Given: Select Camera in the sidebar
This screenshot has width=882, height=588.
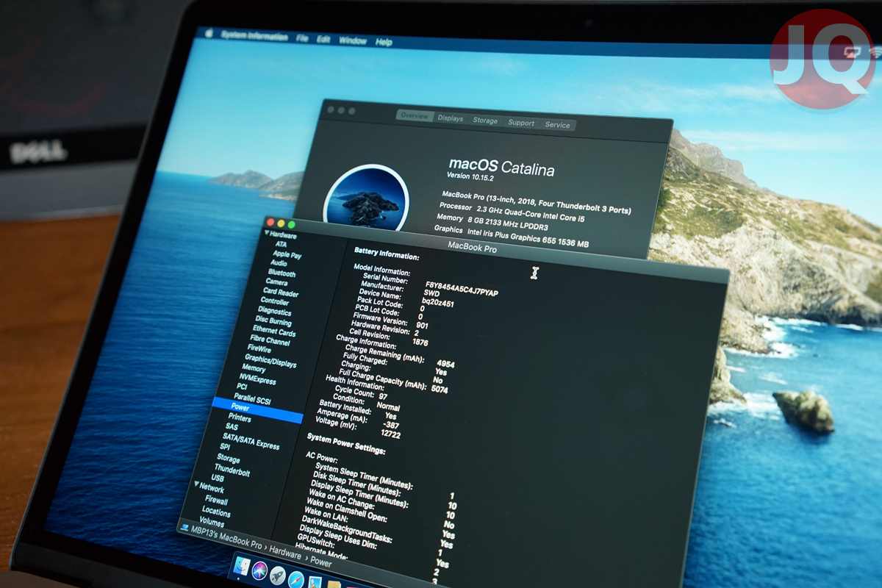Looking at the screenshot, I should 276,282.
